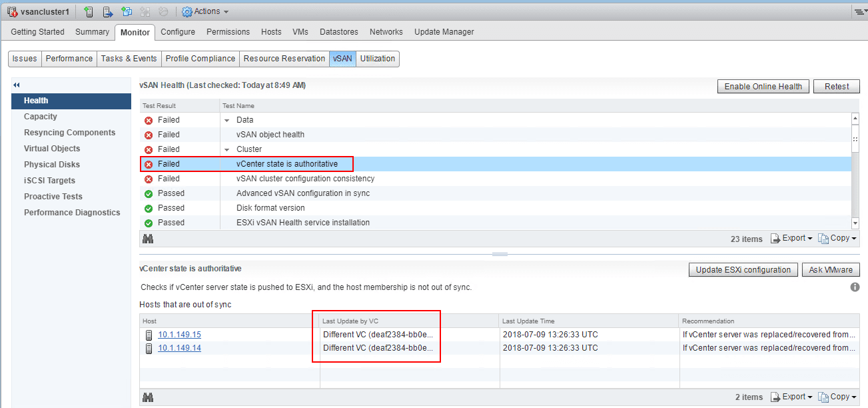Click the info icon beside the test description
The image size is (868, 408).
[x=855, y=287]
